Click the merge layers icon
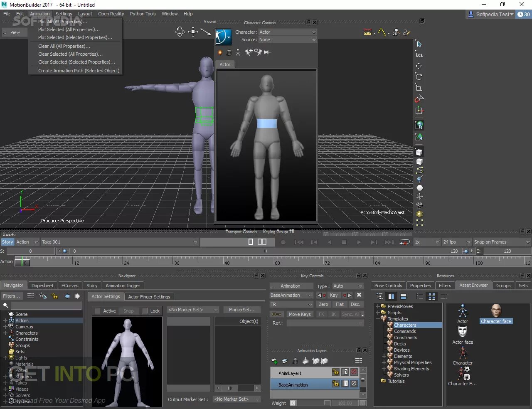The width and height of the screenshot is (532, 409). pos(305,361)
